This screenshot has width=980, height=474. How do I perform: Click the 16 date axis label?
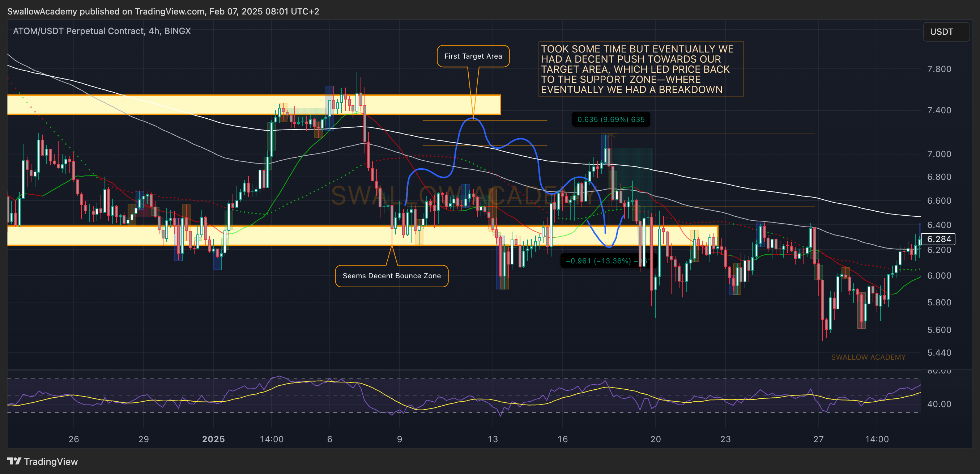click(x=563, y=439)
